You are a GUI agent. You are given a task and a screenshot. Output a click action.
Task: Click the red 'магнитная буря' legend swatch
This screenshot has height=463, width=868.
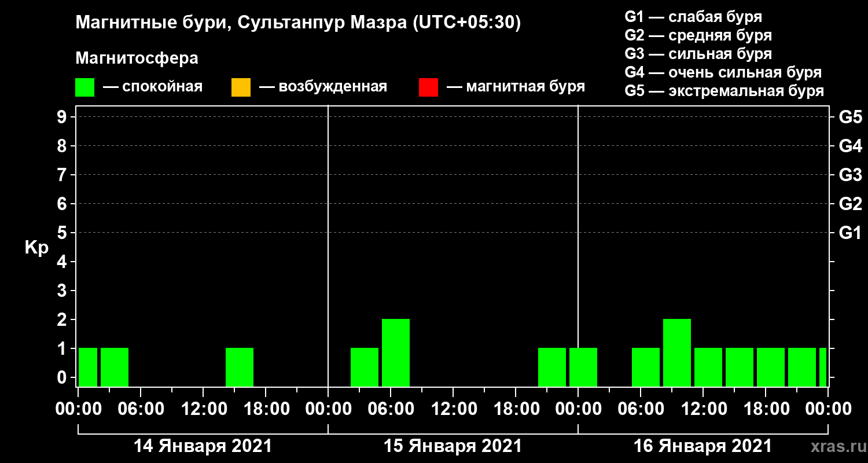(x=428, y=87)
